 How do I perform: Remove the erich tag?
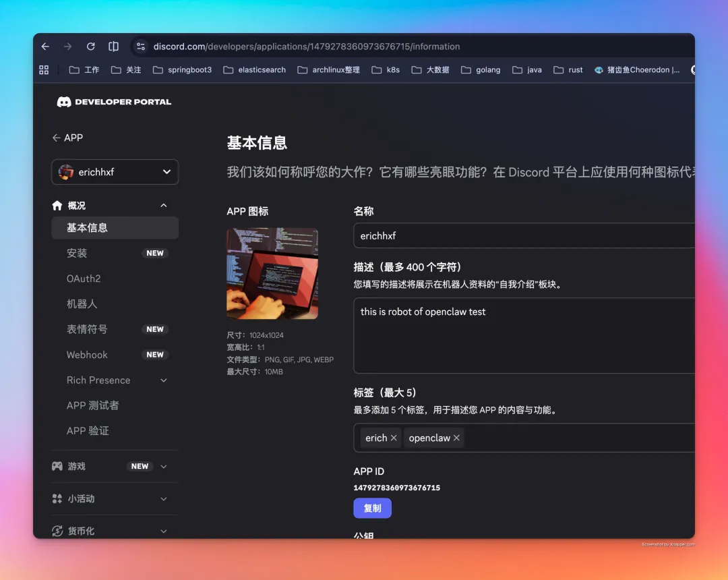tap(394, 438)
